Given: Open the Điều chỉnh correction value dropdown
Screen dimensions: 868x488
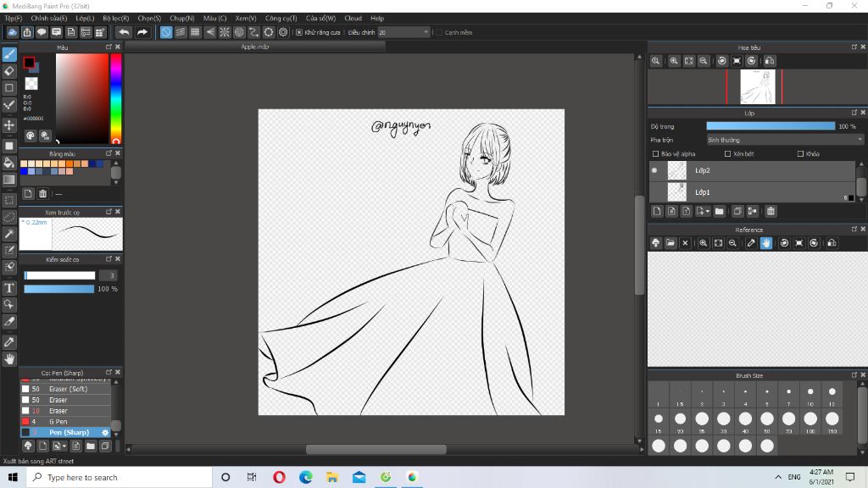Looking at the screenshot, I should point(404,33).
